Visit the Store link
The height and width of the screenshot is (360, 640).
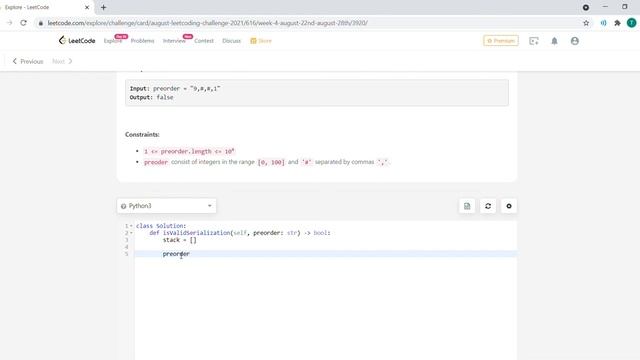(261, 41)
